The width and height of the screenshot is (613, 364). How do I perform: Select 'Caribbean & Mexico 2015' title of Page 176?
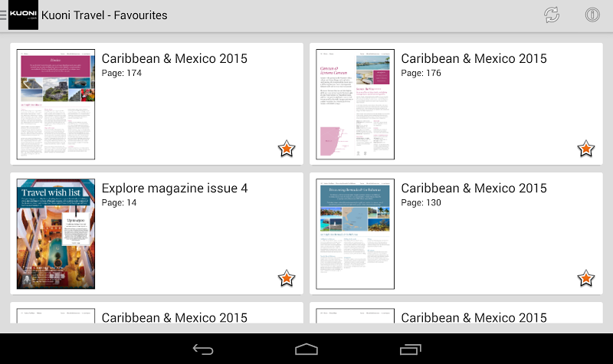click(474, 59)
